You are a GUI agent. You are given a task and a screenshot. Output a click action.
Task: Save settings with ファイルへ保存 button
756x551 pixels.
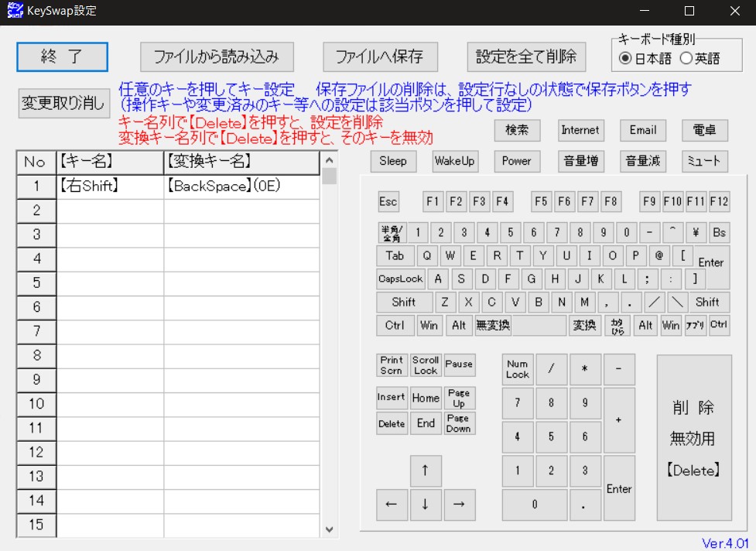[x=380, y=57]
